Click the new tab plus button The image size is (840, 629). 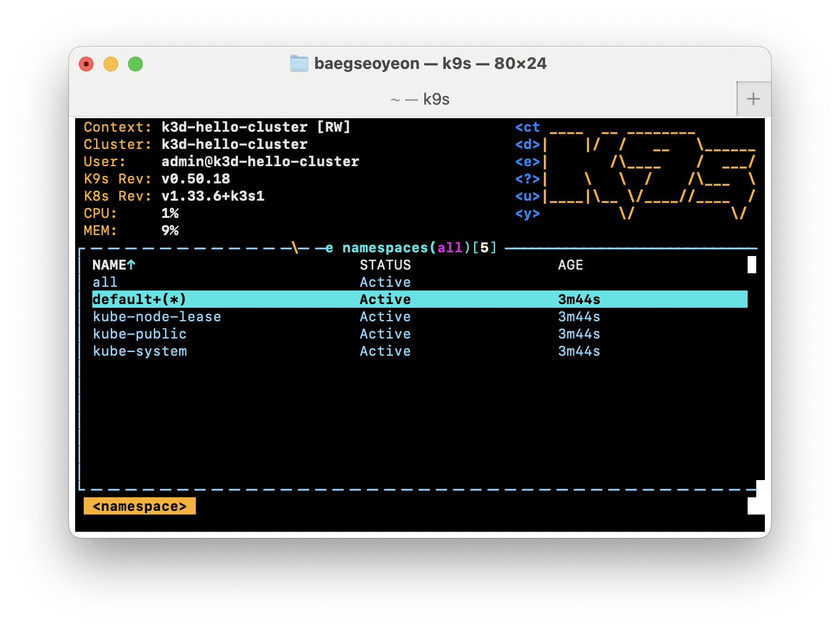coord(753,99)
